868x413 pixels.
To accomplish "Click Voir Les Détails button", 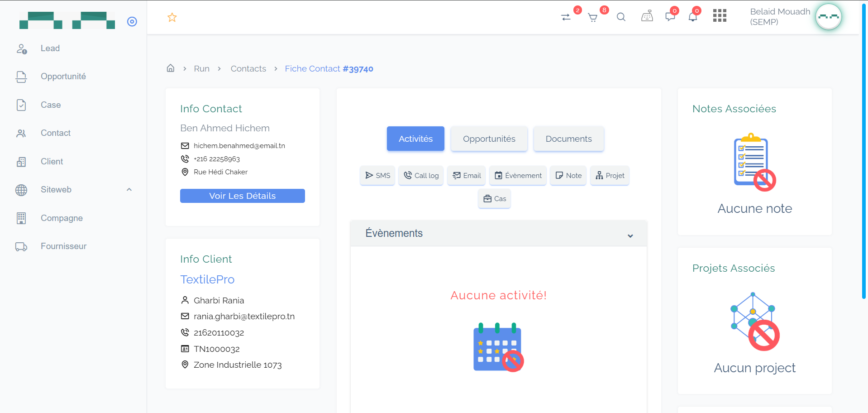I will pyautogui.click(x=243, y=196).
